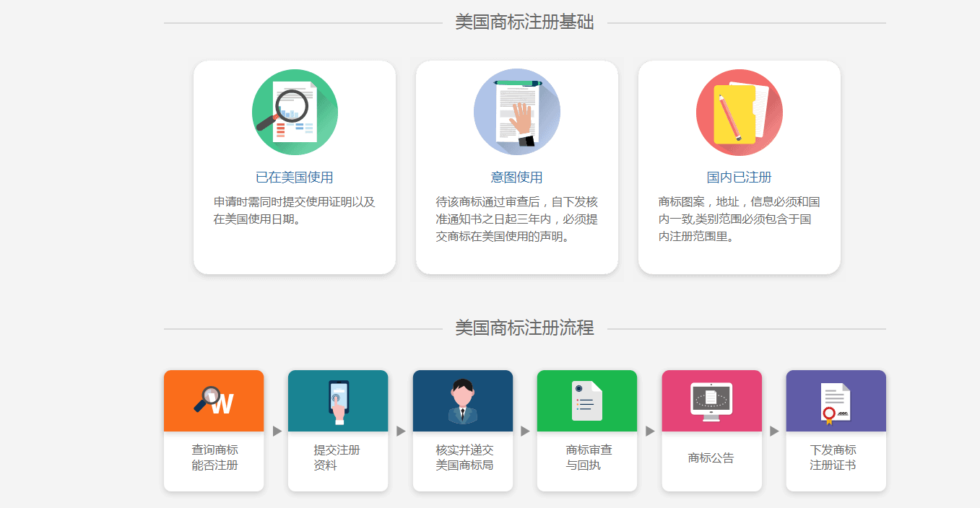Click the hand-on-paper icon above 意图使用

click(517, 112)
